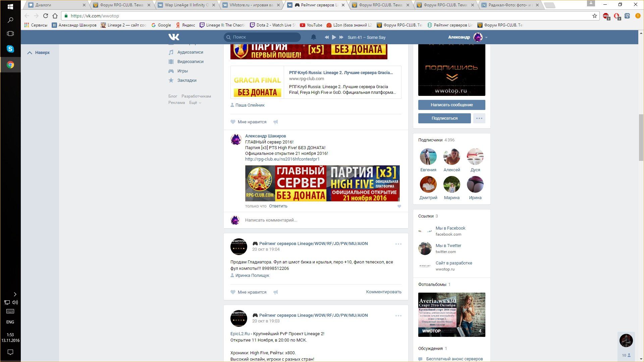The height and width of the screenshot is (362, 644).
Task: Open subscriber Марина's avatar
Action: click(452, 184)
